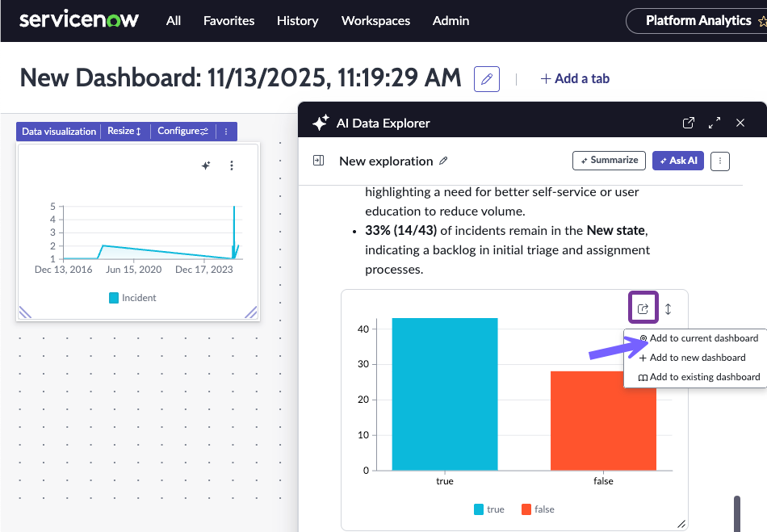Screen dimensions: 767x532
Task: Select Add to new dashboard
Action: 693,358
